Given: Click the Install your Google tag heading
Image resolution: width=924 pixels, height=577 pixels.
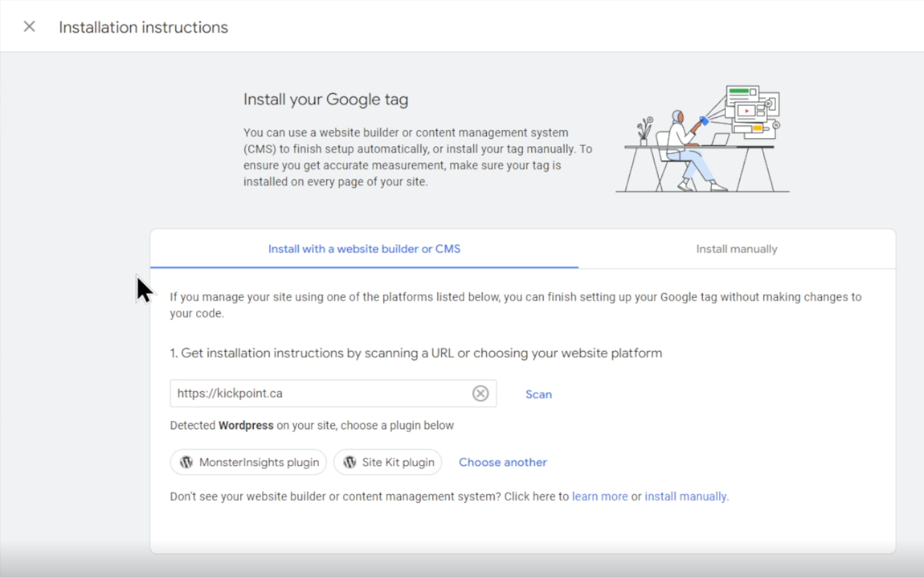Looking at the screenshot, I should coord(326,100).
